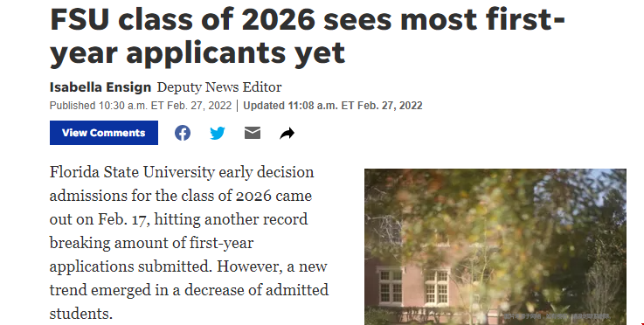Click "Florida State University" in the paragraph
The image size is (644, 325).
pos(132,172)
